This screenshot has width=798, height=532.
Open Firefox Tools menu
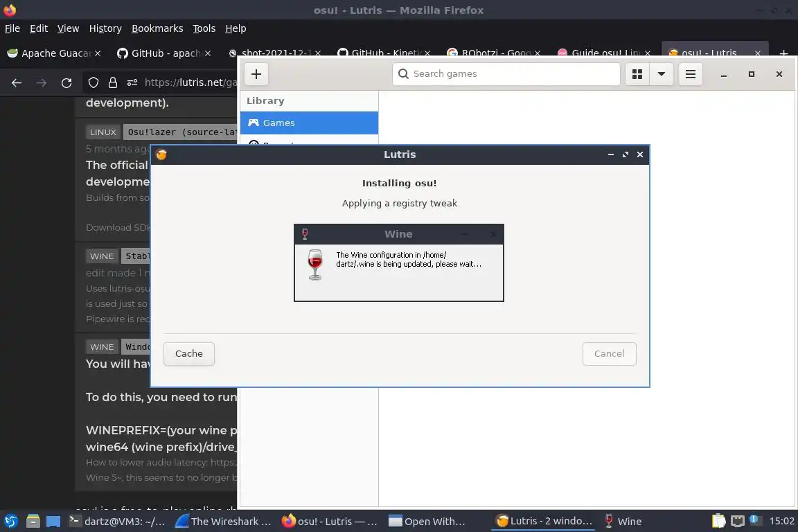(x=204, y=28)
